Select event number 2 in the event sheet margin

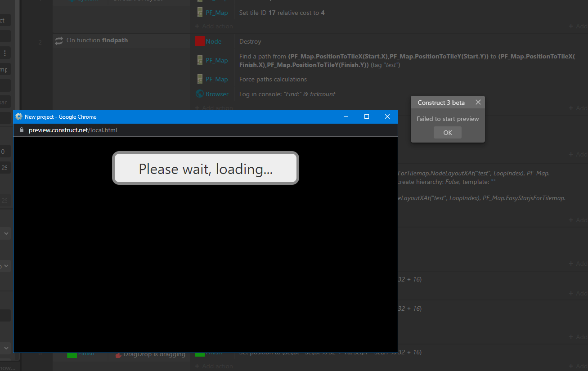[40, 42]
